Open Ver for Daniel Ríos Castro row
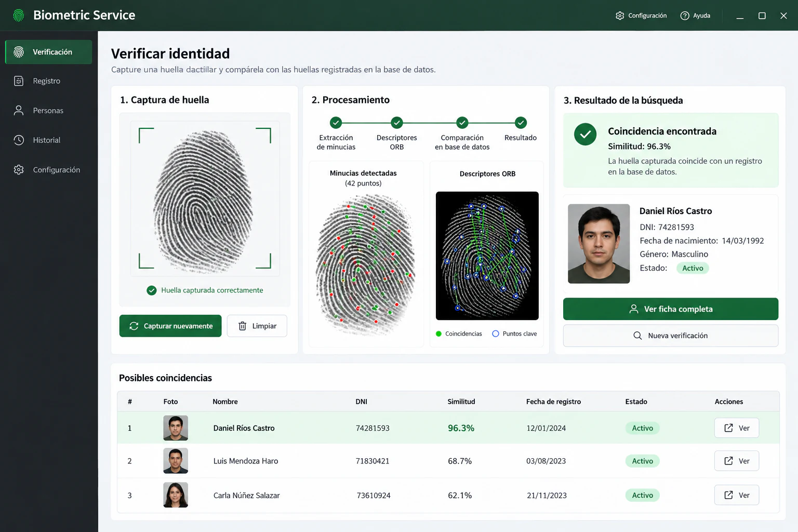This screenshot has height=532, width=798. point(737,428)
